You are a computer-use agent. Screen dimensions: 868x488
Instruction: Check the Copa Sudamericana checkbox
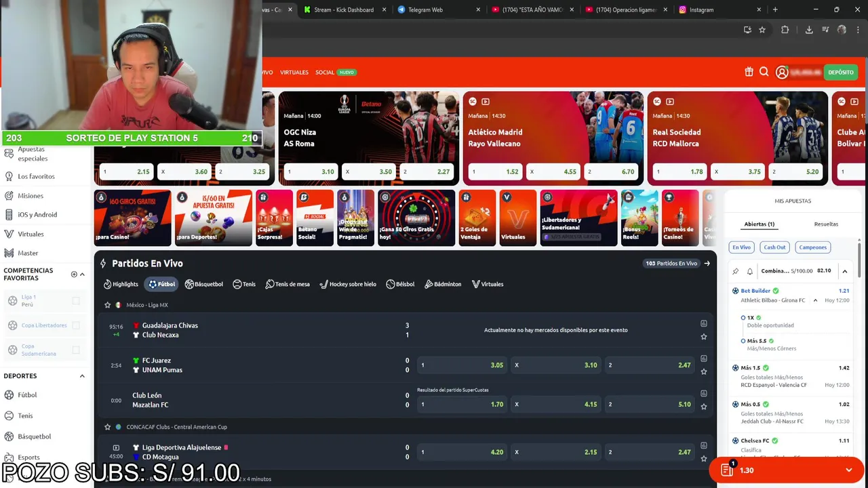(x=76, y=350)
